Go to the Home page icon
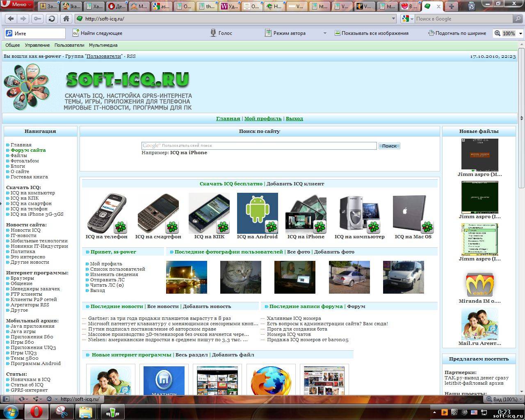Screen dimensions: 525x420 pos(66,18)
